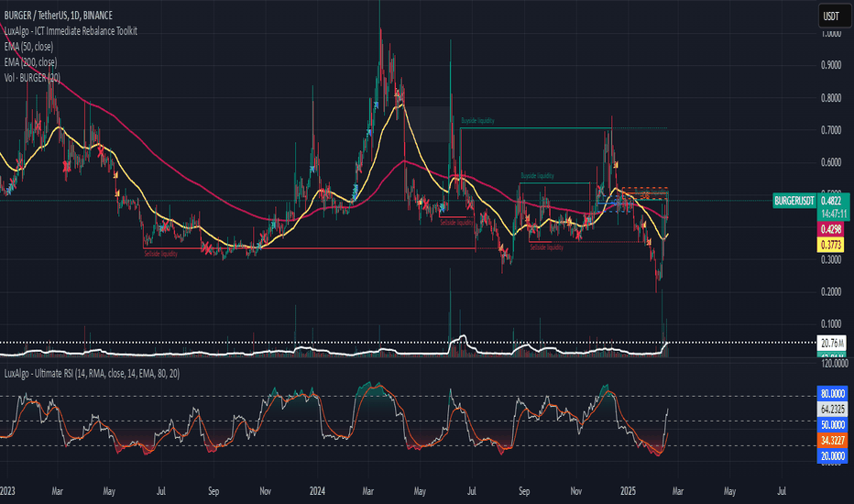Viewport: 854px width, 504px height.
Task: Click the BURGERUSDT price-line label
Action: (794, 201)
